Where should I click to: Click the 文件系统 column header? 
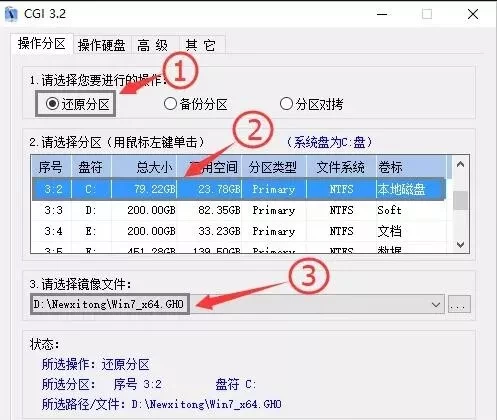[341, 167]
